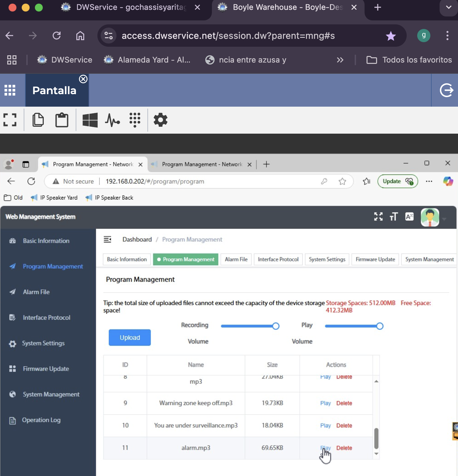Refresh the remote Edge page
The image size is (458, 476).
pyautogui.click(x=31, y=181)
